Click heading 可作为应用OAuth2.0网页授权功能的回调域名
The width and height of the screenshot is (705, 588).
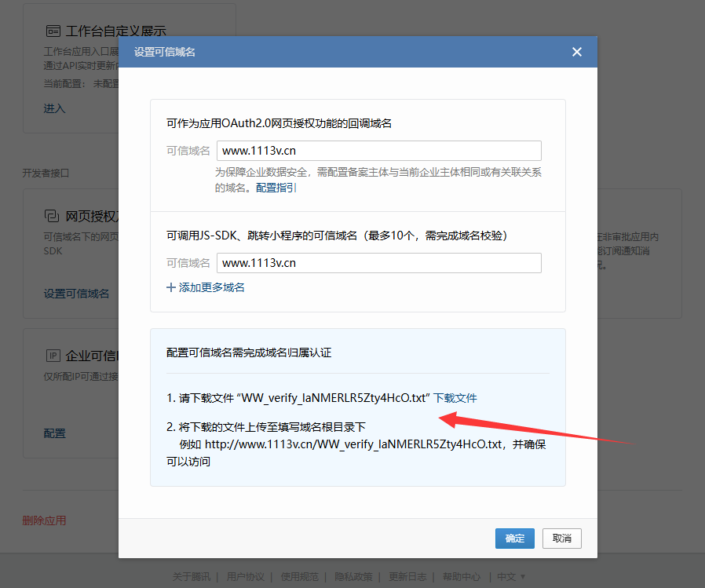point(279,123)
